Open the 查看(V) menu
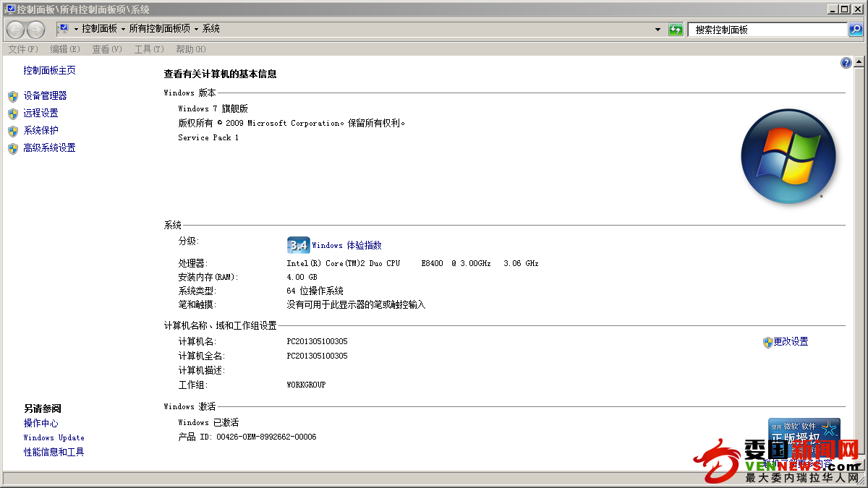This screenshot has width=868, height=488. (107, 49)
